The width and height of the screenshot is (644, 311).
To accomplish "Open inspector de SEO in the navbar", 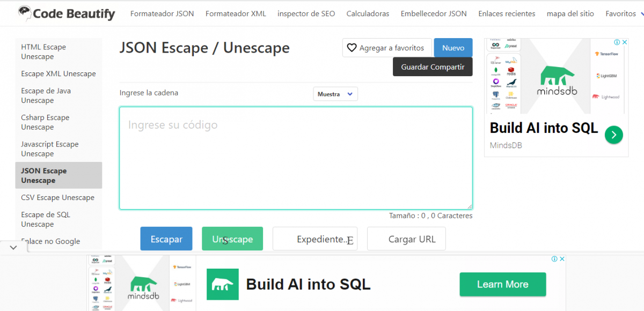I will click(x=306, y=13).
